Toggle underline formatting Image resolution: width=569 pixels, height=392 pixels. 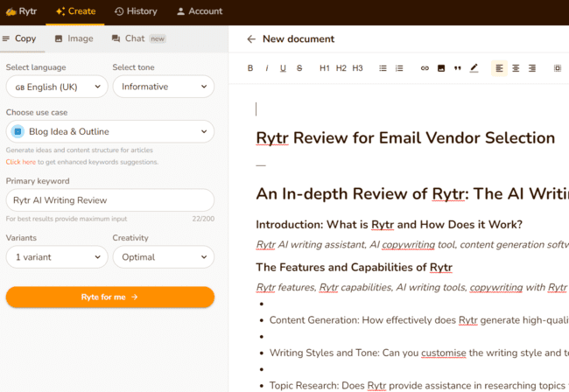tap(283, 68)
